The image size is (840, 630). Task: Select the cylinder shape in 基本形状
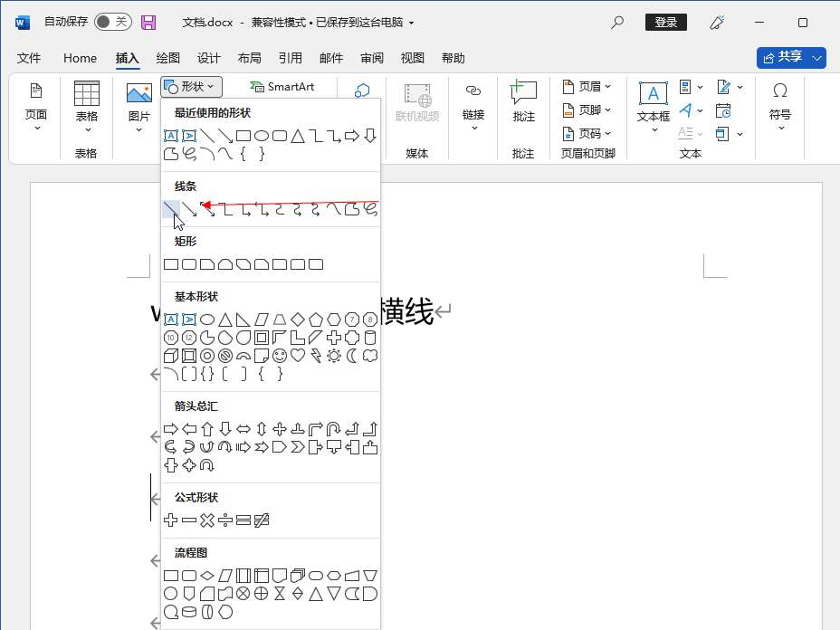(370, 338)
